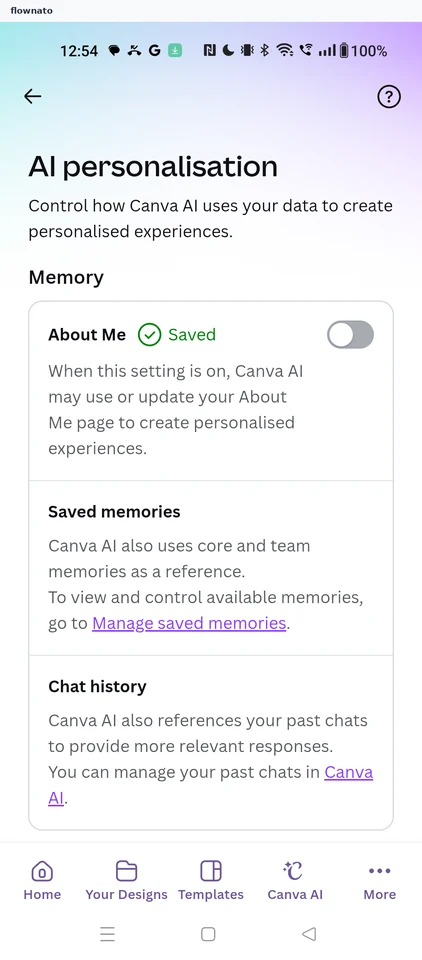
Task: Tap the Chat history section heading
Action: click(x=97, y=686)
